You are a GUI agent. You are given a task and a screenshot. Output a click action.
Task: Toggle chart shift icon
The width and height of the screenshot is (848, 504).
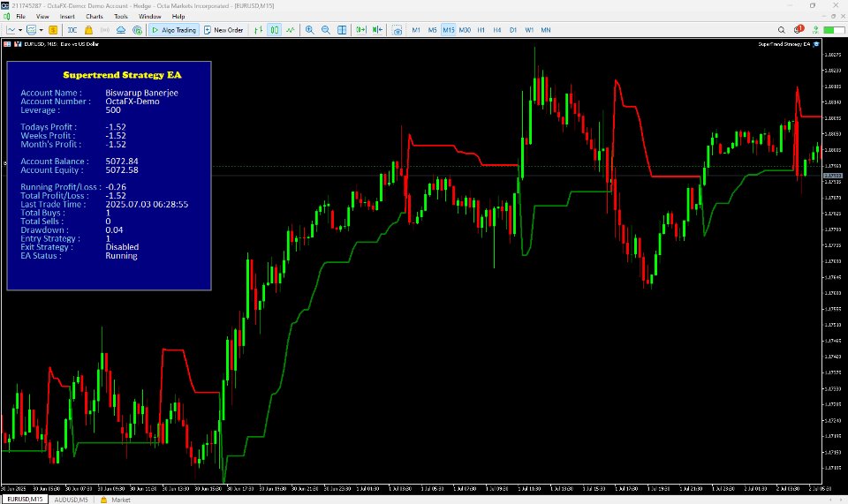[x=377, y=30]
